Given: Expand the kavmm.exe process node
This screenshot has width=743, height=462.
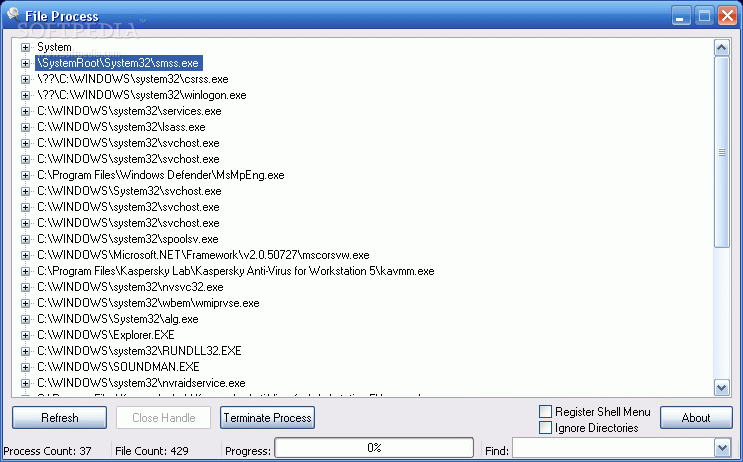Looking at the screenshot, I should click(x=25, y=272).
